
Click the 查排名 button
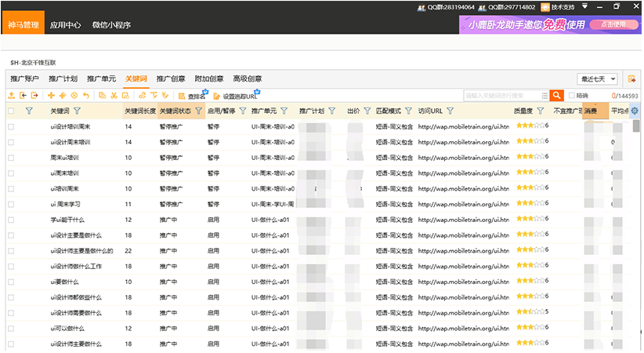191,96
